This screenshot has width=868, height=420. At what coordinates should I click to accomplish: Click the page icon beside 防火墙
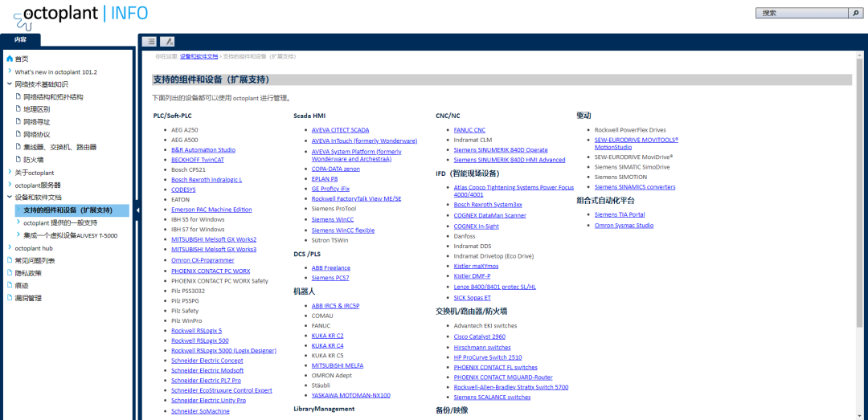click(18, 160)
